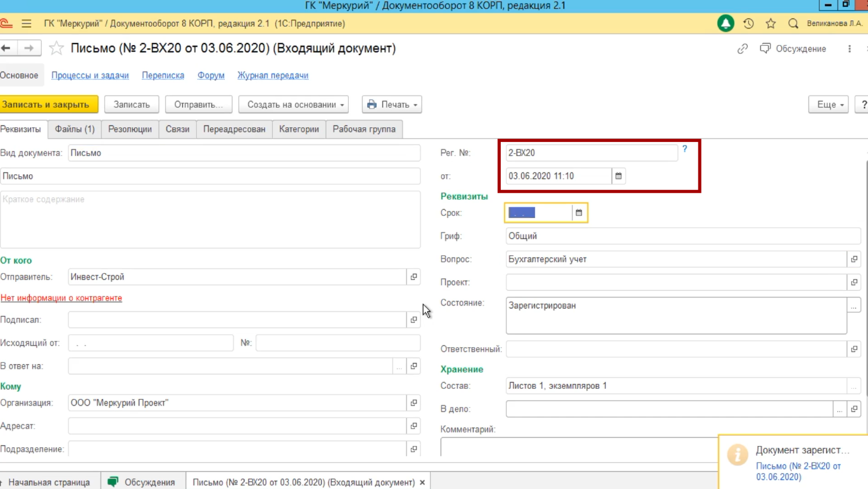This screenshot has height=489, width=868.
Task: Click ellipsis in Состав field
Action: tap(854, 386)
